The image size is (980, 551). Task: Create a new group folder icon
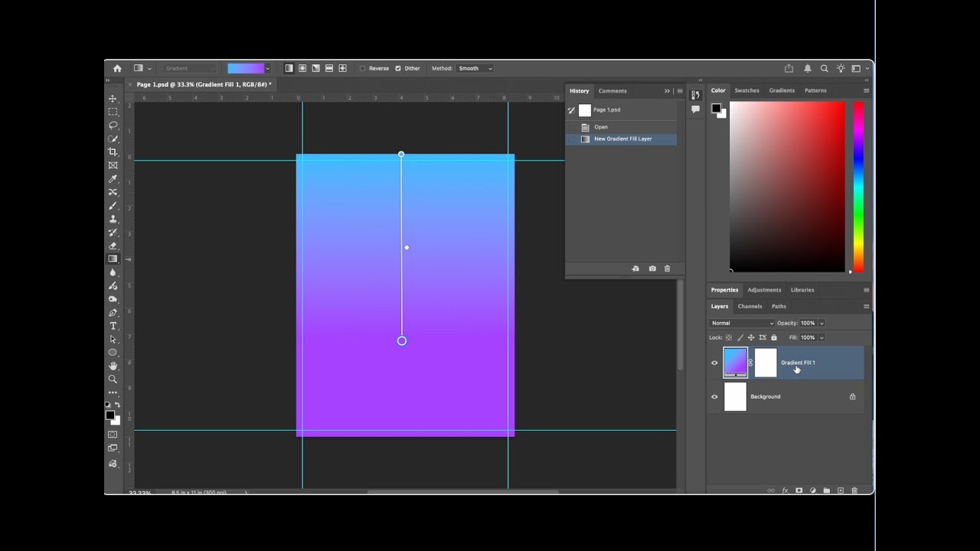(826, 491)
